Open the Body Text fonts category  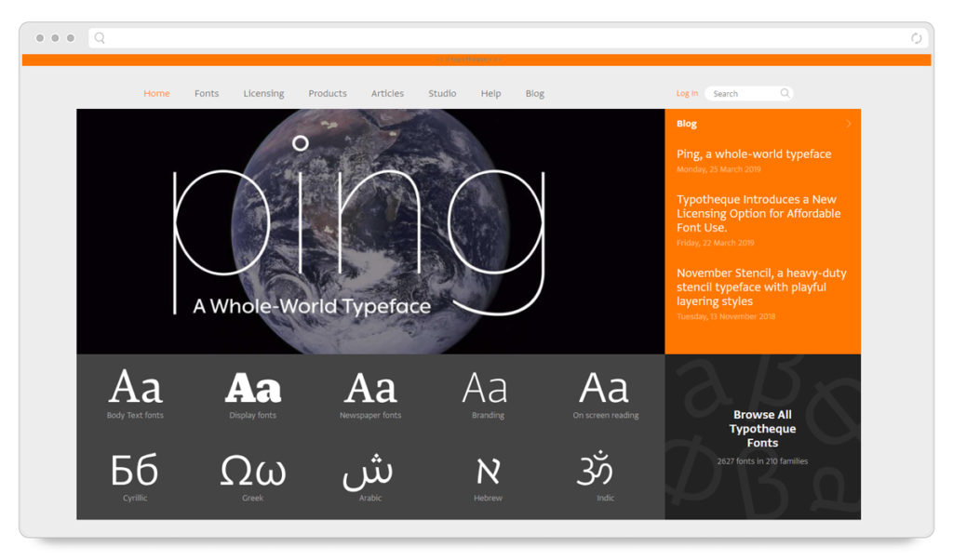(135, 393)
